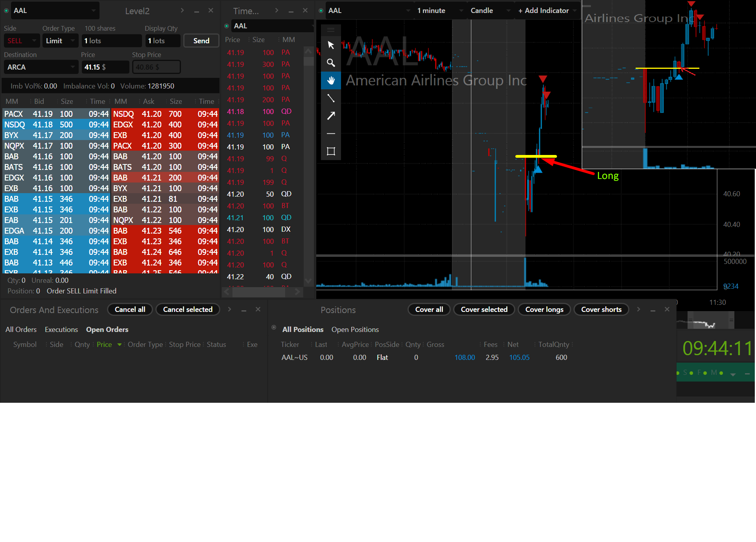
Task: Open the Side SELL dropdown
Action: [x=22, y=41]
